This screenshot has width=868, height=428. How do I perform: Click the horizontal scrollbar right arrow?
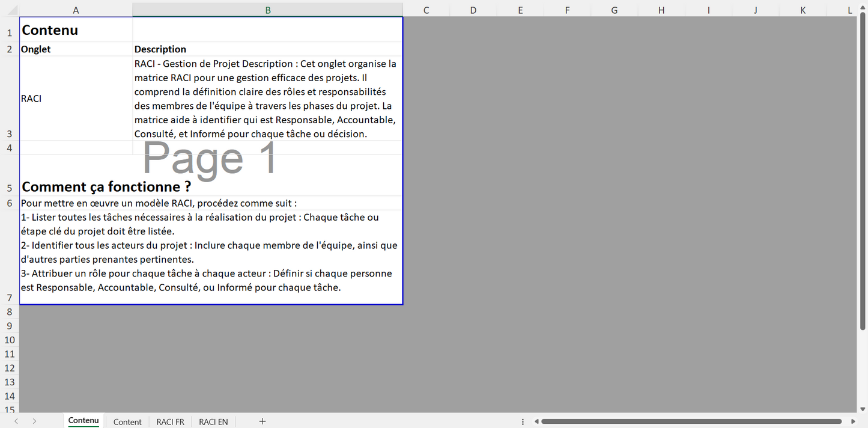coord(853,421)
